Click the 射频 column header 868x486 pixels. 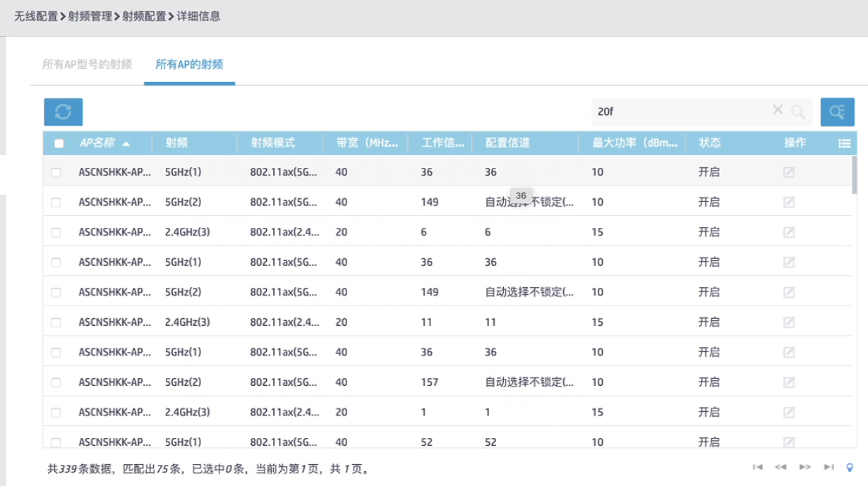(x=176, y=142)
